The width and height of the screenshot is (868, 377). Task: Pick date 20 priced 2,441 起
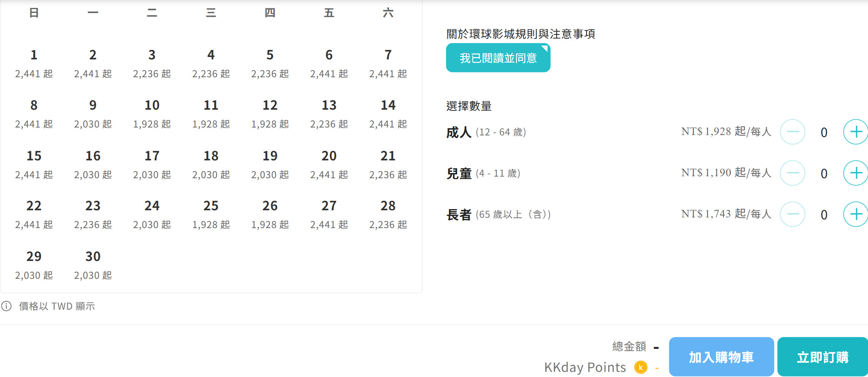329,164
